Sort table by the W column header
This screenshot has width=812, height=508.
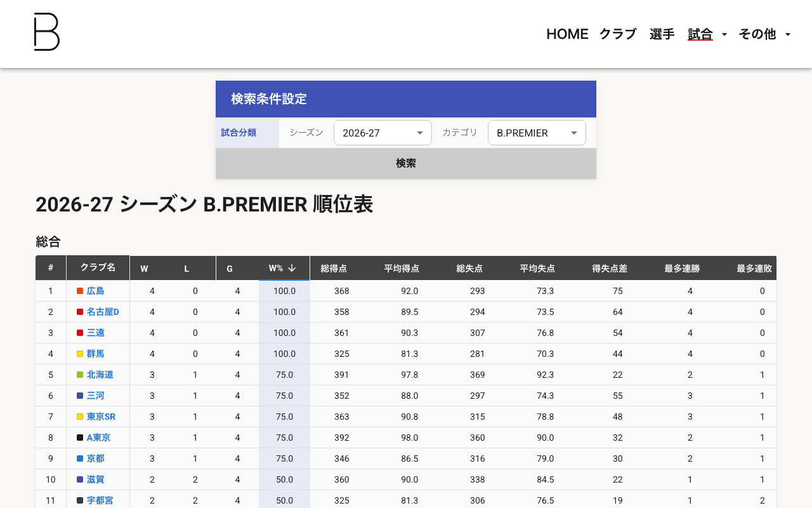144,269
